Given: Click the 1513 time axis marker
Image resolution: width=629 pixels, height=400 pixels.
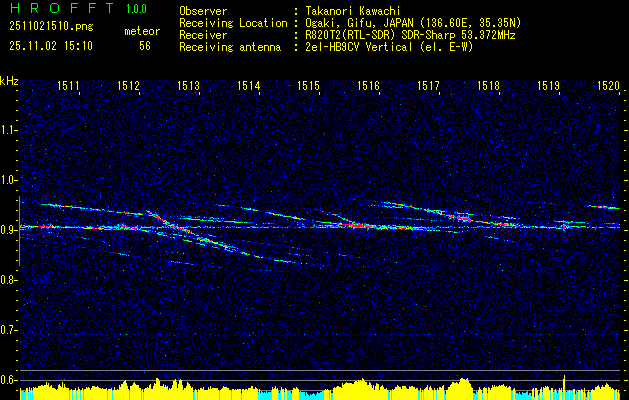Looking at the screenshot, I should click(189, 85).
